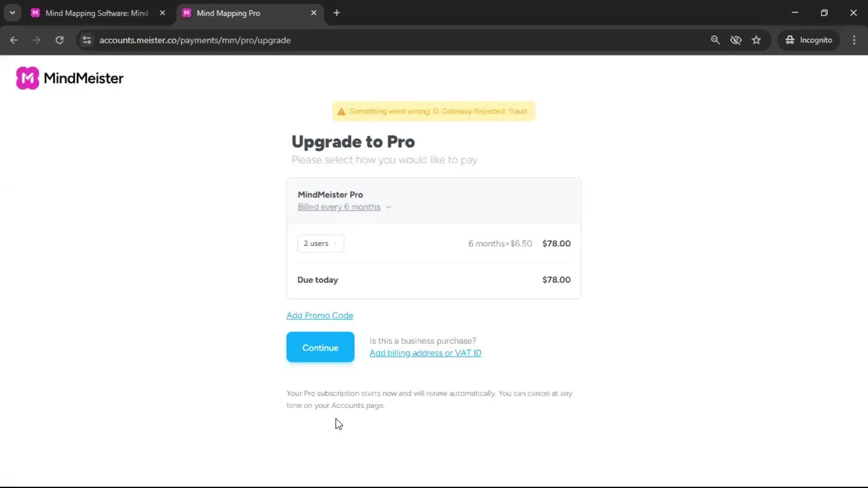Click the zoom magnifier icon in address bar
868x488 pixels.
(x=715, y=40)
